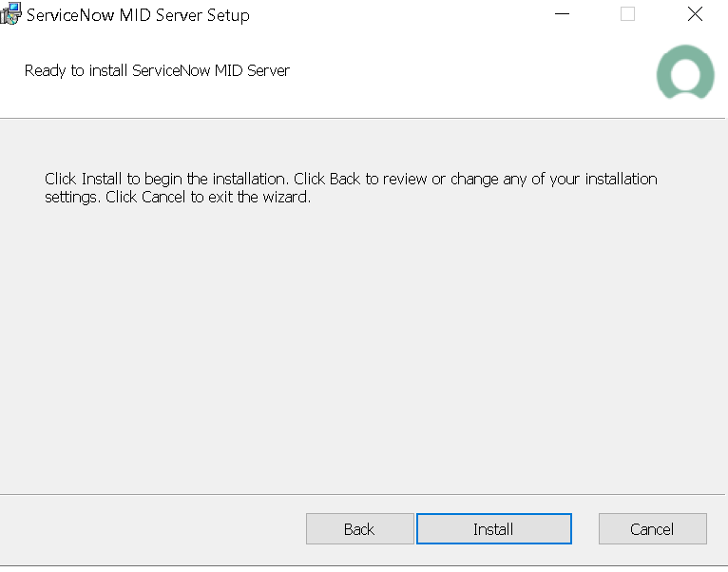The width and height of the screenshot is (728, 572).
Task: Click the blank footer area left of Back
Action: tap(152, 529)
